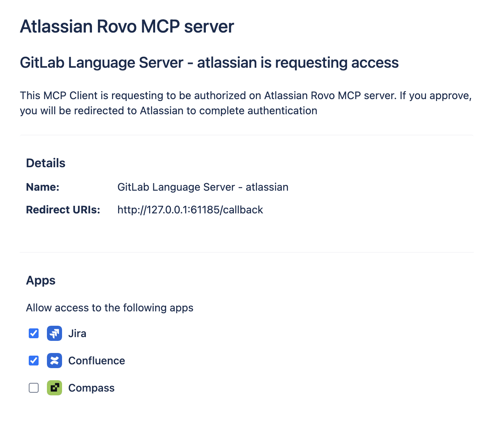Click the checked Confluence checkmark

[x=33, y=361]
